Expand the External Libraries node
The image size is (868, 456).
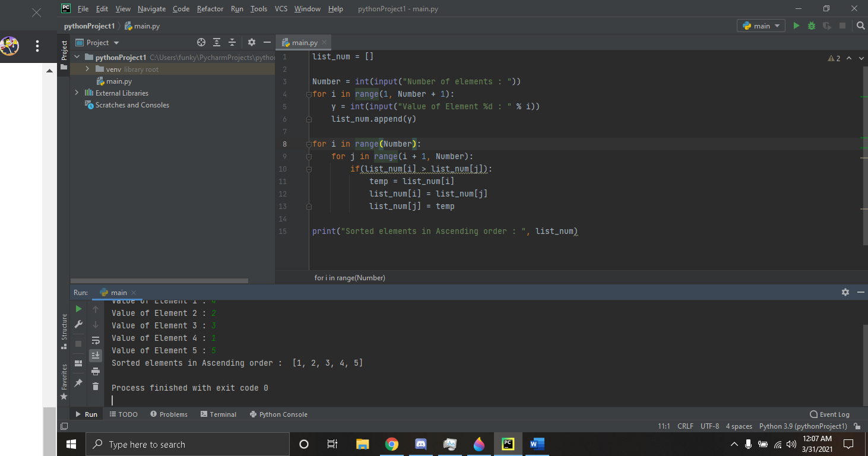pyautogui.click(x=76, y=93)
